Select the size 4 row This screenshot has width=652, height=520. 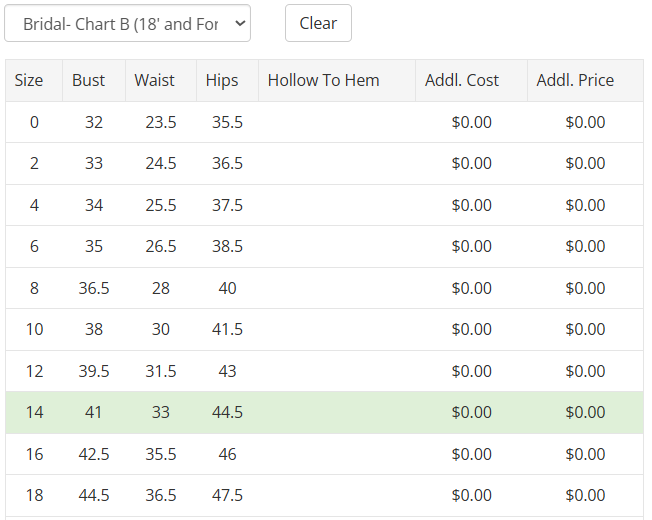pos(35,205)
